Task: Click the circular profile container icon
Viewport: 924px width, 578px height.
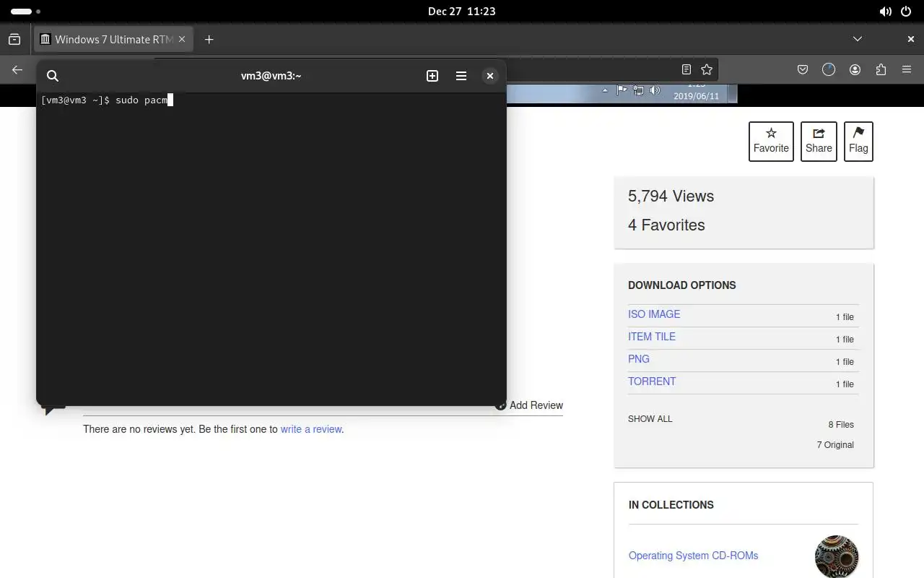Action: [829, 69]
